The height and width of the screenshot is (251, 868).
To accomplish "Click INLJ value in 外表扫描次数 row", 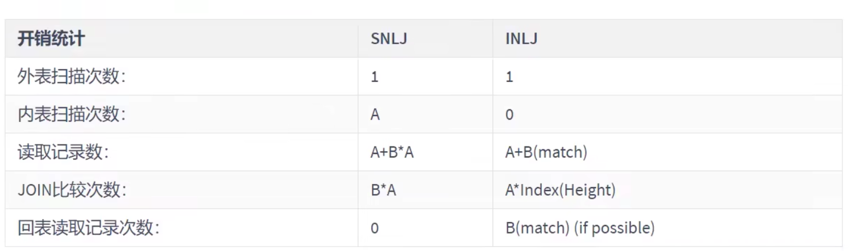I will pyautogui.click(x=509, y=77).
